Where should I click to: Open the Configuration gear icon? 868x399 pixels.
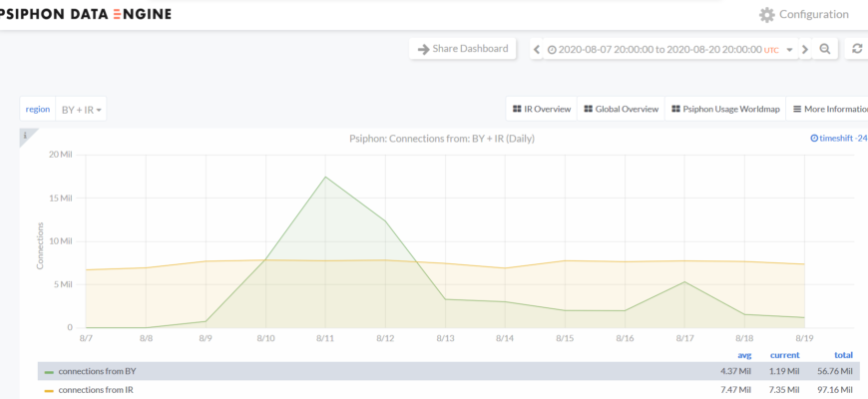(x=766, y=15)
